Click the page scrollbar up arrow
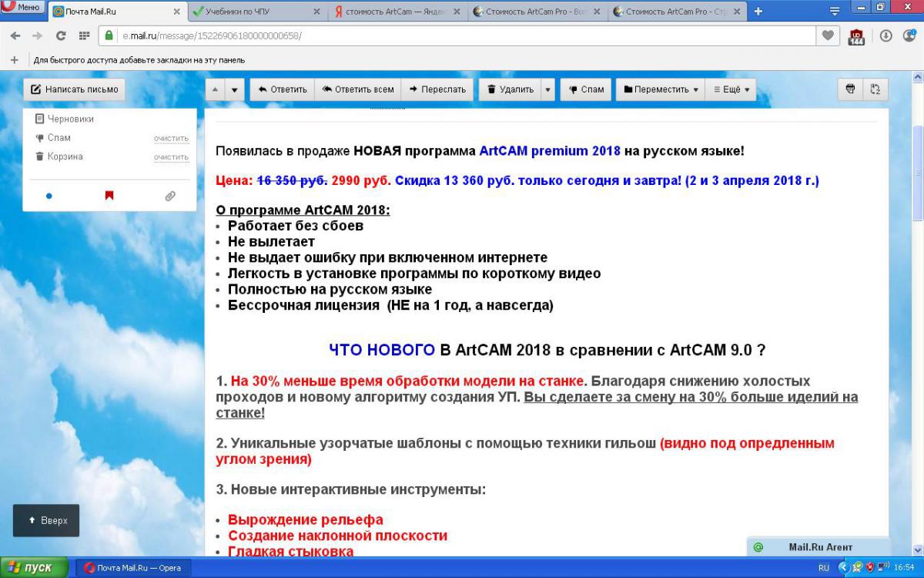The image size is (924, 578). [917, 77]
